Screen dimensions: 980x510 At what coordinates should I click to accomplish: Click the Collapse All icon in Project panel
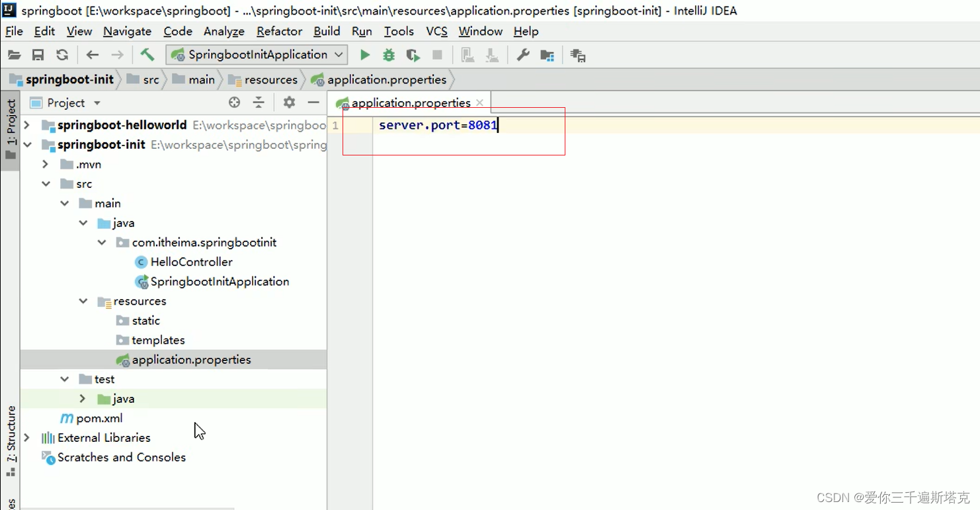coord(259,103)
